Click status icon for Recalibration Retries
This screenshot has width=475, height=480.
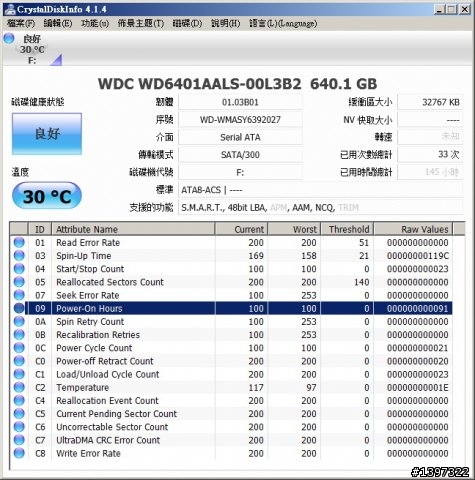pyautogui.click(x=19, y=335)
